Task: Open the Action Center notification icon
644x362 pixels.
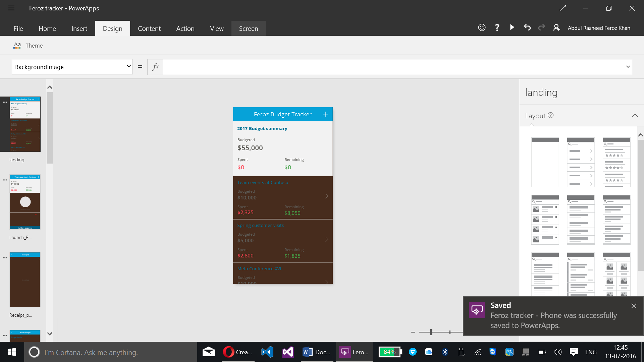Action: pyautogui.click(x=574, y=352)
